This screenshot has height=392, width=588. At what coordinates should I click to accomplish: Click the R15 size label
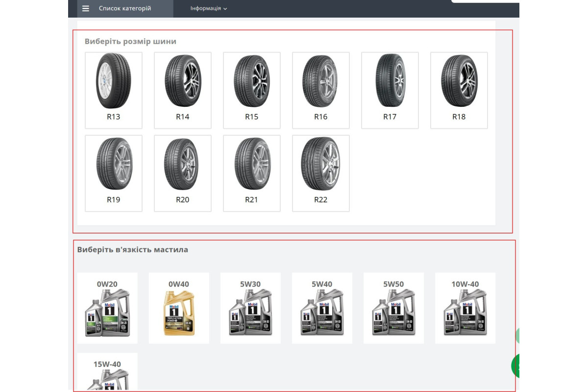tap(252, 117)
